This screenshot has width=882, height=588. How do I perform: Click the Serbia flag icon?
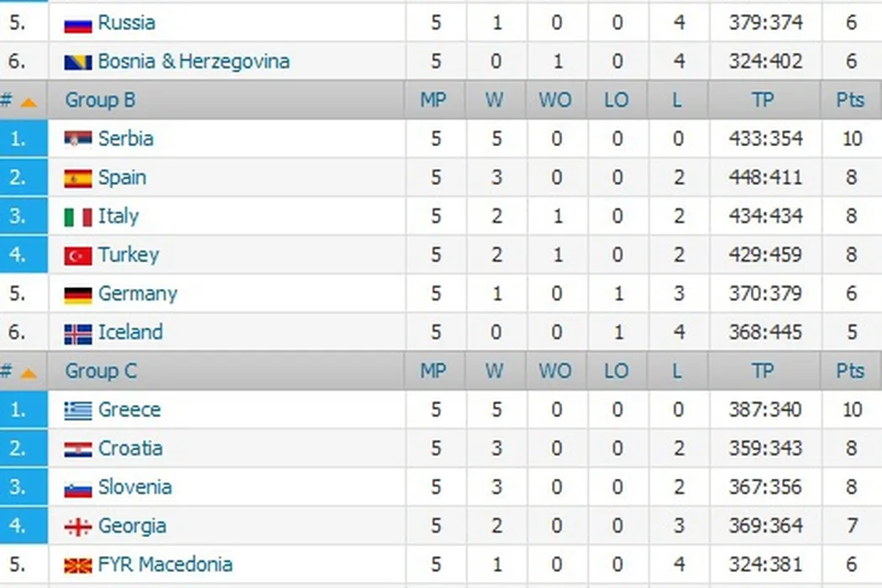[78, 139]
